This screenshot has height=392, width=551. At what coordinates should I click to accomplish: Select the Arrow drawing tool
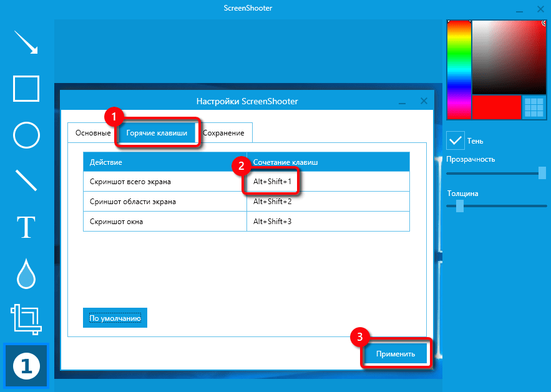pos(26,42)
